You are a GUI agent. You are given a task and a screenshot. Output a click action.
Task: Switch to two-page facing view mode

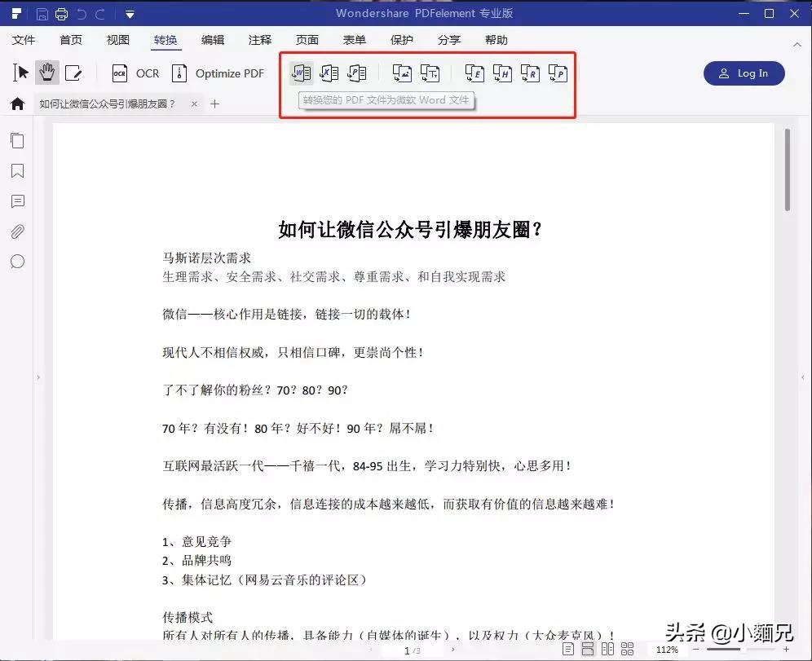tap(607, 649)
